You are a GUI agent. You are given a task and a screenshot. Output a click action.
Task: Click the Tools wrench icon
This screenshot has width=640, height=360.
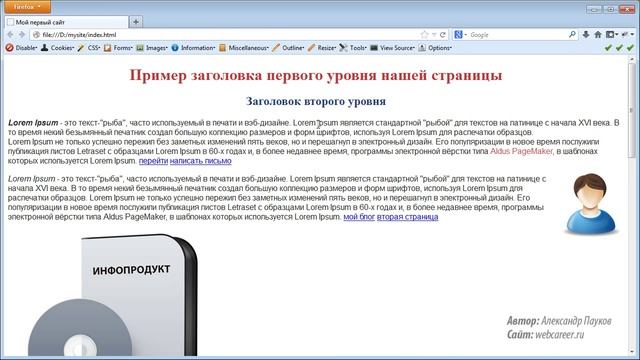(343, 48)
